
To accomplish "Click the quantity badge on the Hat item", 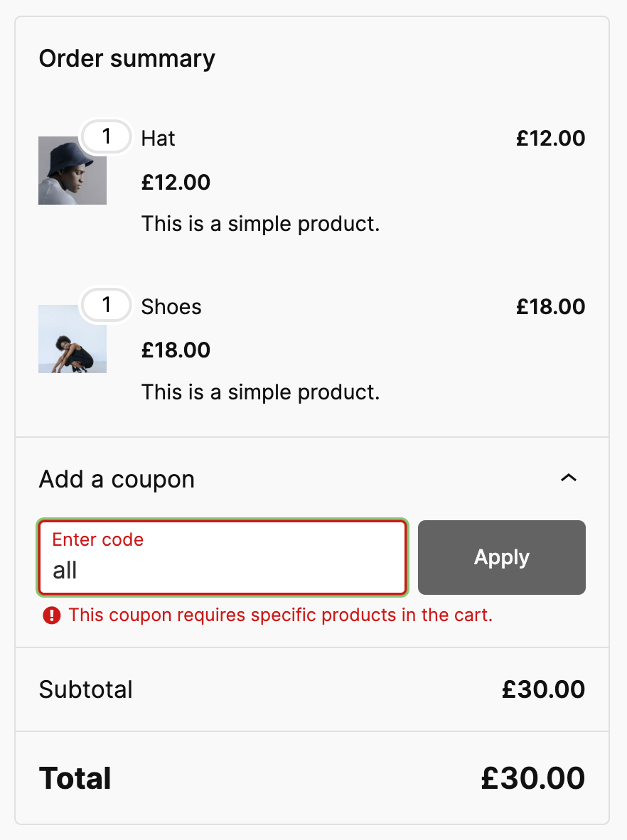I will [x=106, y=136].
